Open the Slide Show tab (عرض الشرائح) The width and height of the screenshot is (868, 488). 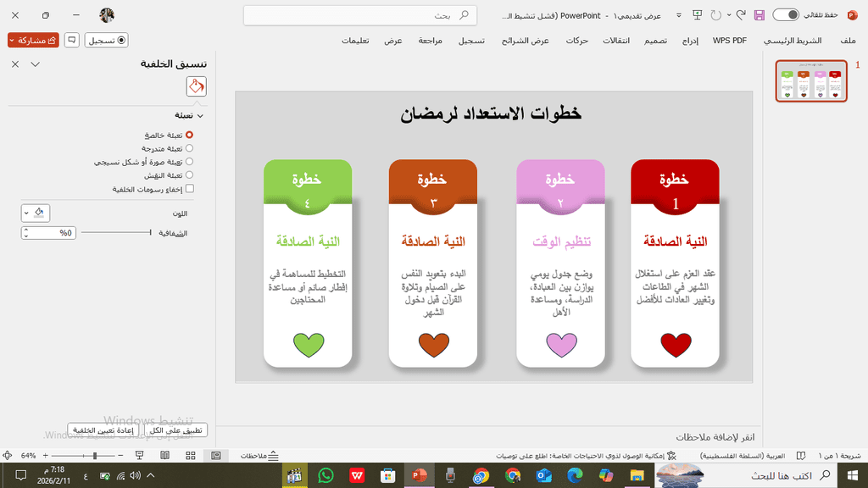526,41
